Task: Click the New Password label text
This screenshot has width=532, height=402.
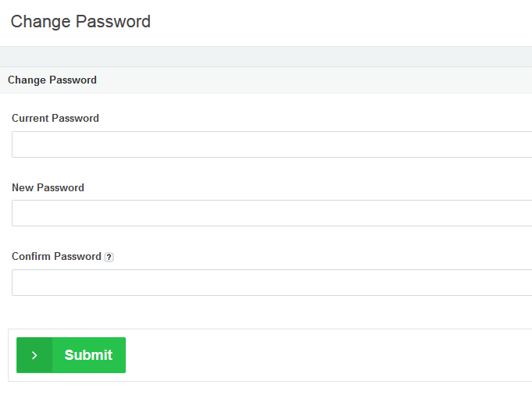Action: pos(48,187)
